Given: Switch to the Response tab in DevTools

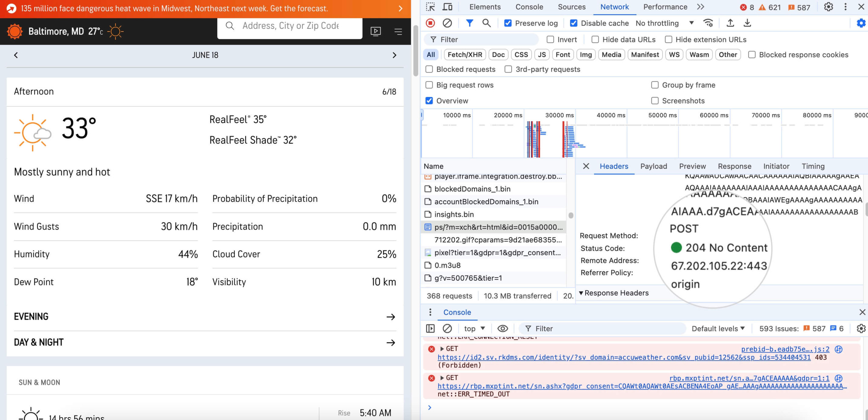Looking at the screenshot, I should [x=735, y=166].
